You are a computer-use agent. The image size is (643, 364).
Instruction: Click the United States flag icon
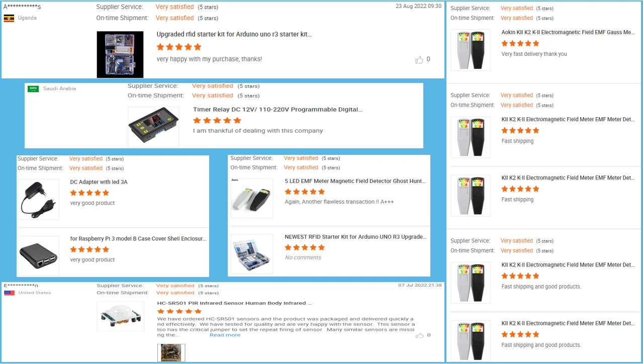point(9,293)
